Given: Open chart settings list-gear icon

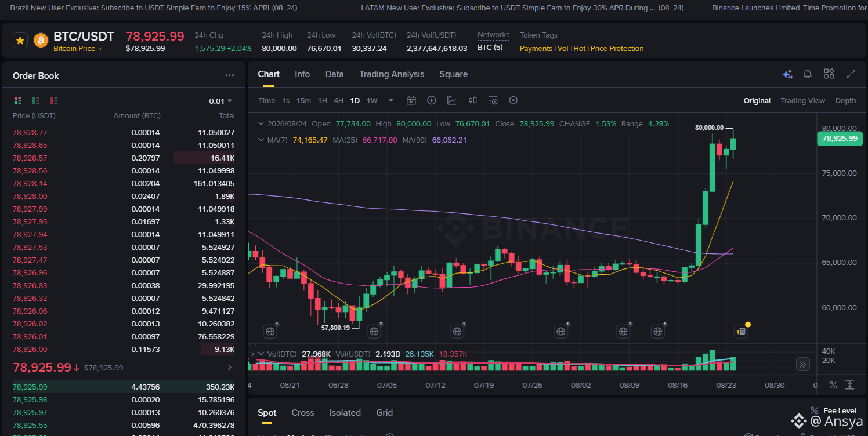Looking at the screenshot, I should [493, 100].
